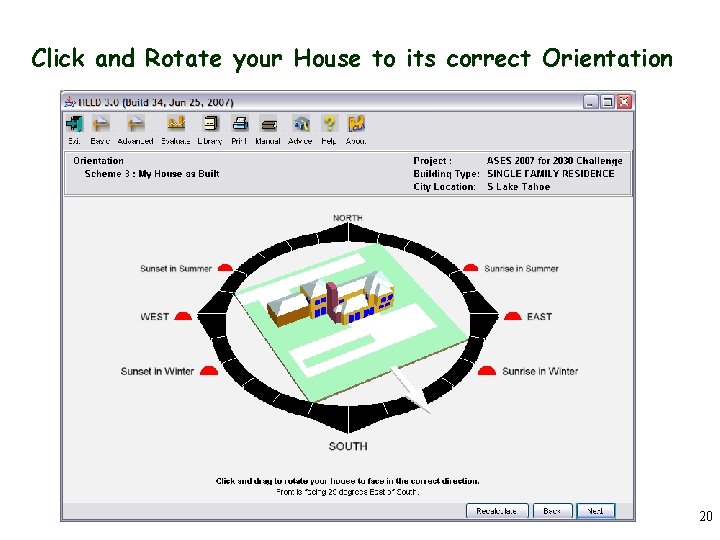Click the 'Sunrise in Summer' label

click(x=521, y=268)
